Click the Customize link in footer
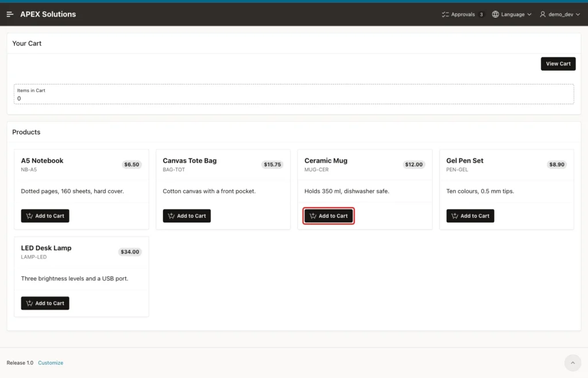This screenshot has width=588, height=378. [x=51, y=362]
